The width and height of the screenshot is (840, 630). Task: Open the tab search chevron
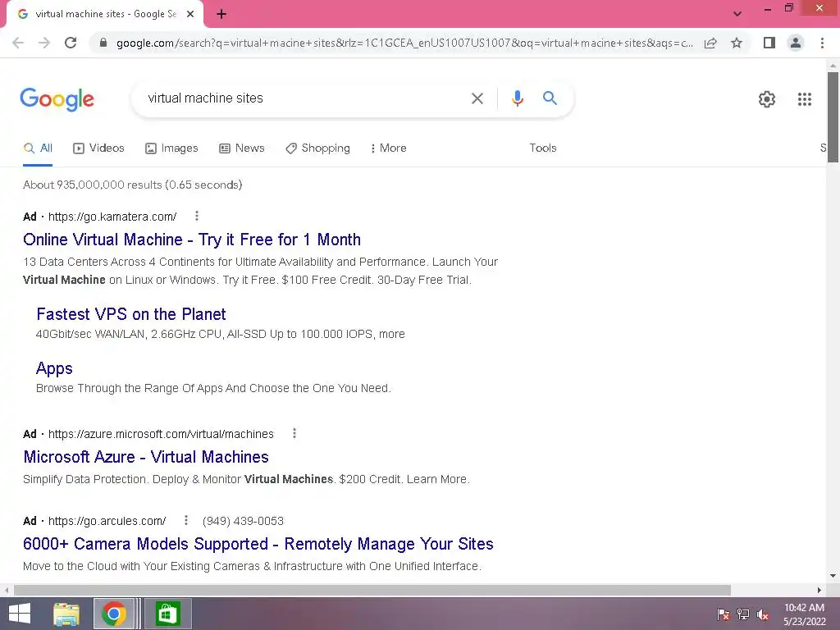coord(737,14)
